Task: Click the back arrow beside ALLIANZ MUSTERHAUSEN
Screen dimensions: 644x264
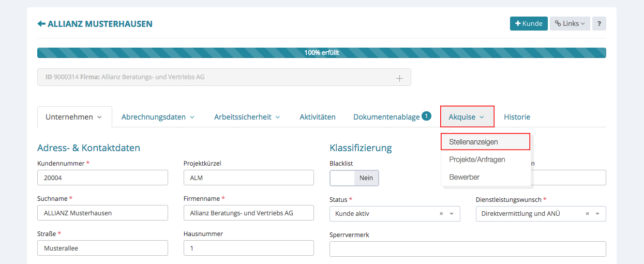Action: tap(41, 24)
